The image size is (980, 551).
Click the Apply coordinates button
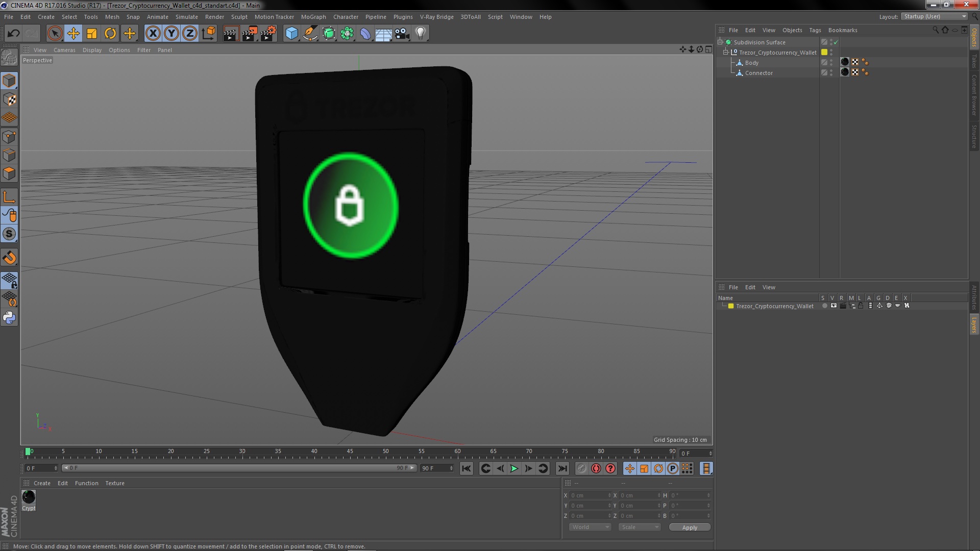pyautogui.click(x=690, y=528)
